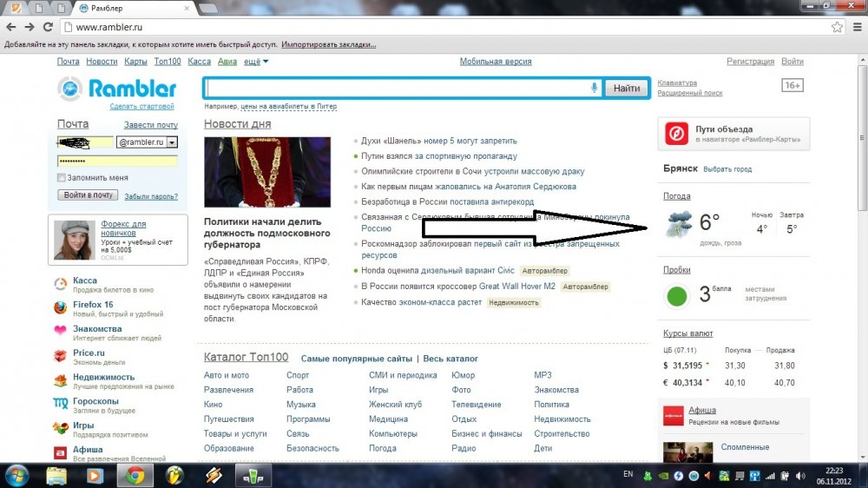The width and height of the screenshot is (868, 488).
Task: Bookmark page with the star icon
Action: [837, 27]
